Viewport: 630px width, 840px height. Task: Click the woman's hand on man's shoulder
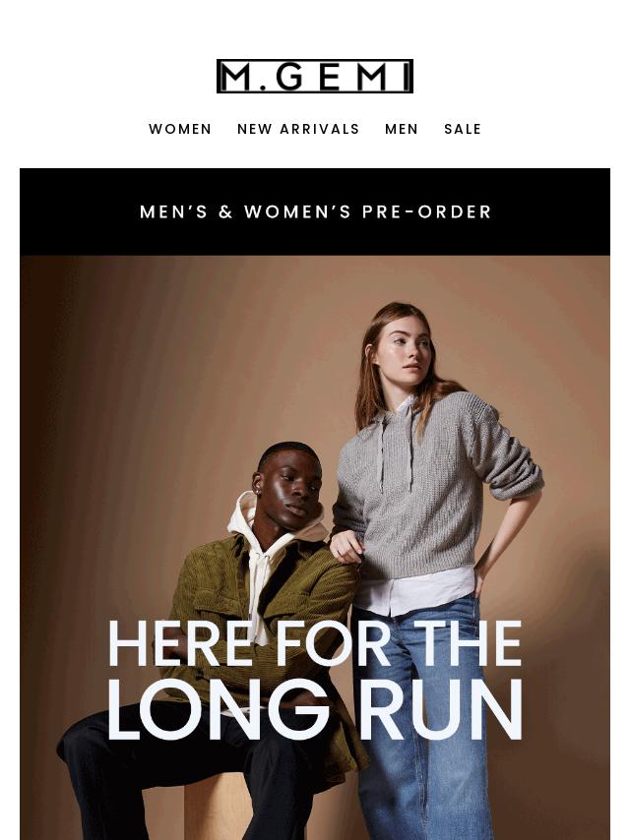[346, 548]
